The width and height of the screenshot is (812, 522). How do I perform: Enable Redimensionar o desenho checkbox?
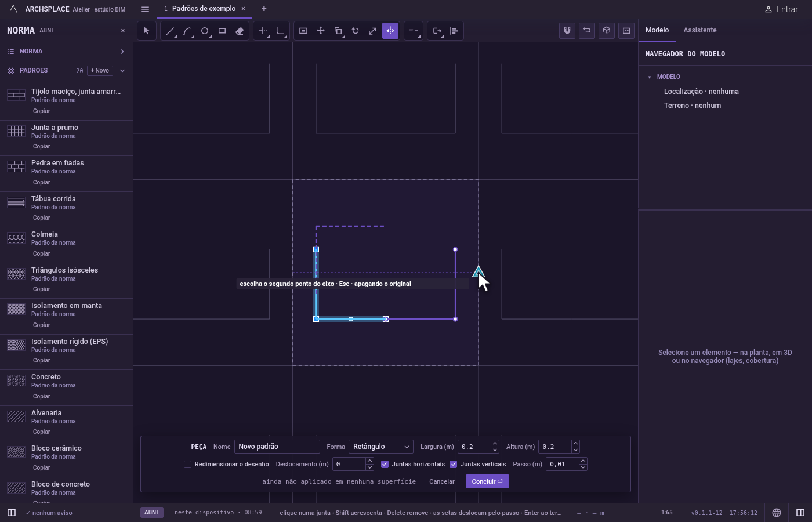[187, 464]
